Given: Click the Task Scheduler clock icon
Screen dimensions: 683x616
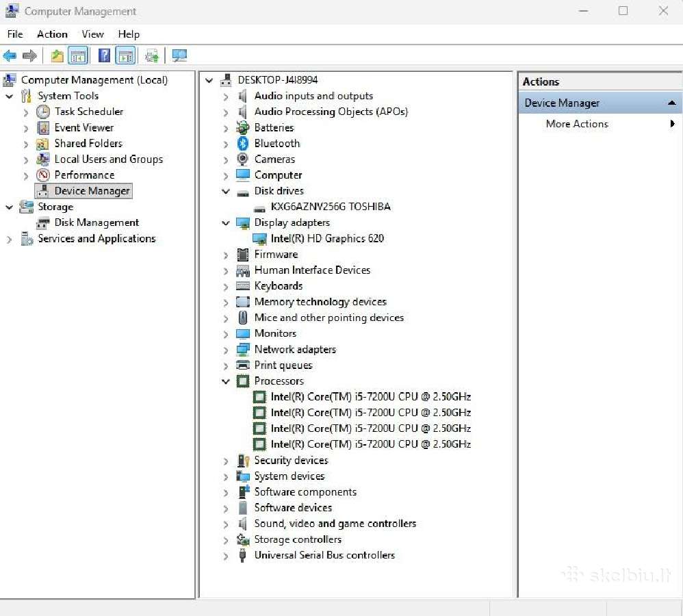Looking at the screenshot, I should (42, 112).
